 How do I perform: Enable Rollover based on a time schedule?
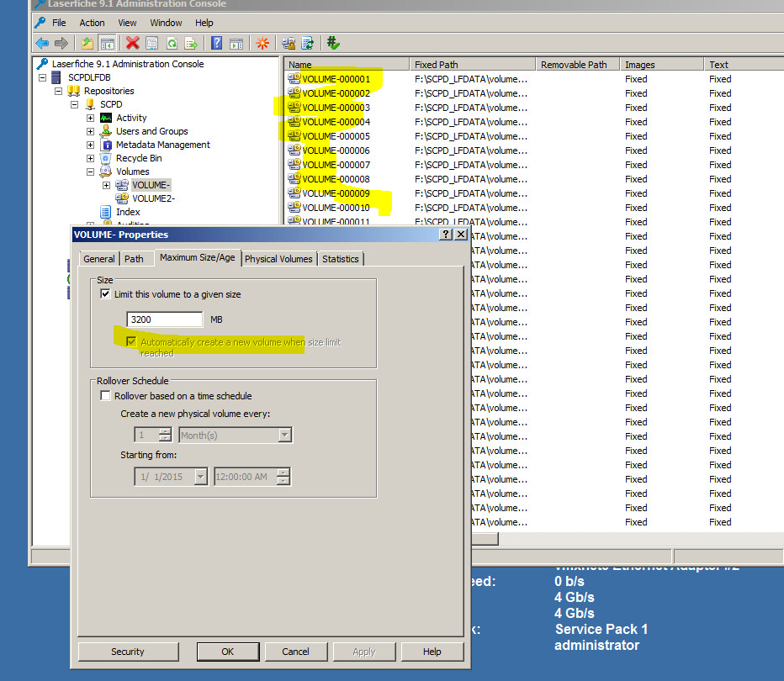point(105,396)
